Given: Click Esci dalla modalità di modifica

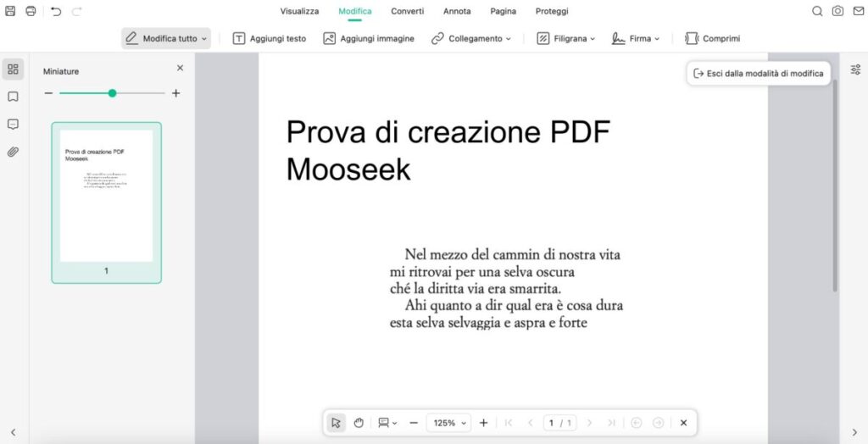Looking at the screenshot, I should click(x=759, y=74).
